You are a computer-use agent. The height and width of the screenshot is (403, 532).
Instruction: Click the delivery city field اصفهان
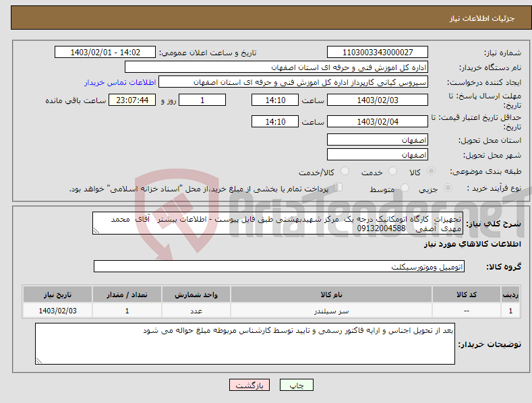(x=378, y=155)
